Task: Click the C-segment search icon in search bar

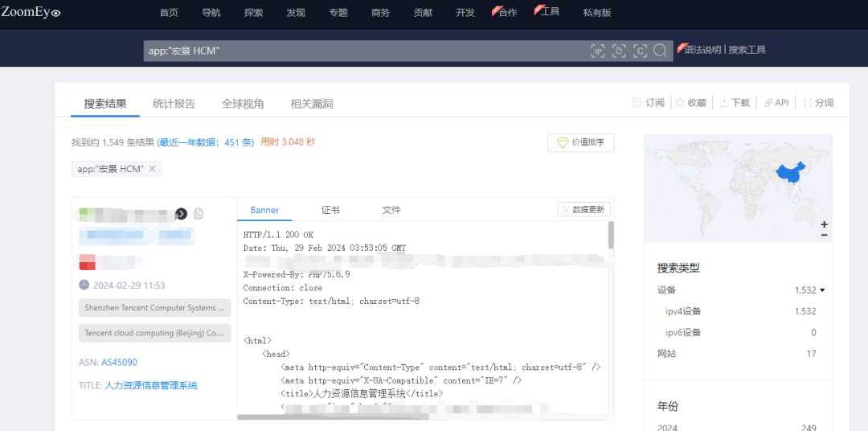Action: point(640,51)
